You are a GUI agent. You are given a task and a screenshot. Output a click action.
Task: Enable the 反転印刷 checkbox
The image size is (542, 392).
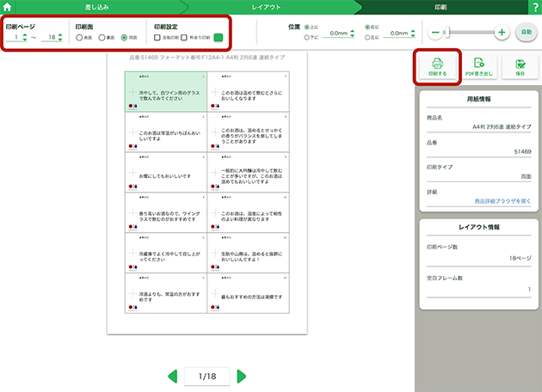156,38
